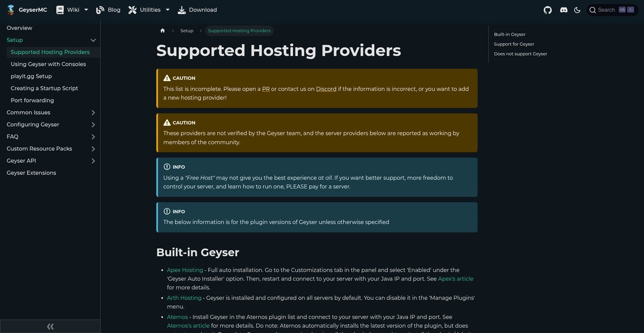Open Configuring Geyser sidebar label
Screen dimensions: 644x333
[x=33, y=125]
